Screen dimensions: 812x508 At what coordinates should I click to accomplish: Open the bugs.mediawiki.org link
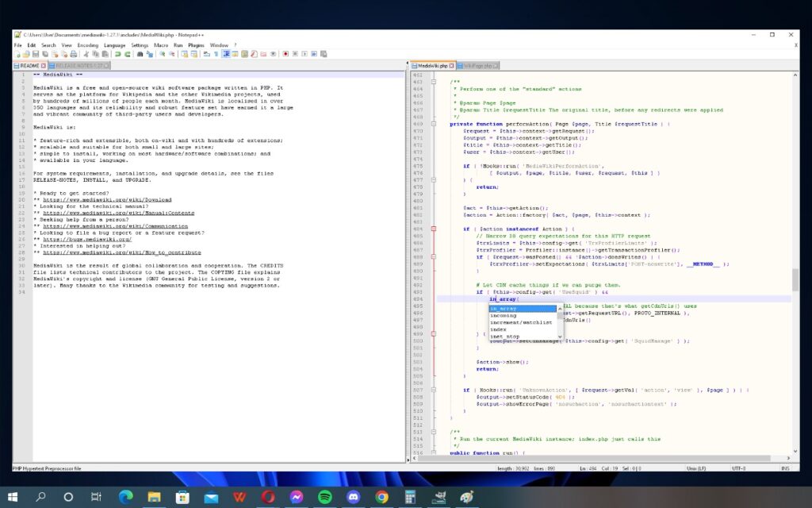[x=87, y=240]
